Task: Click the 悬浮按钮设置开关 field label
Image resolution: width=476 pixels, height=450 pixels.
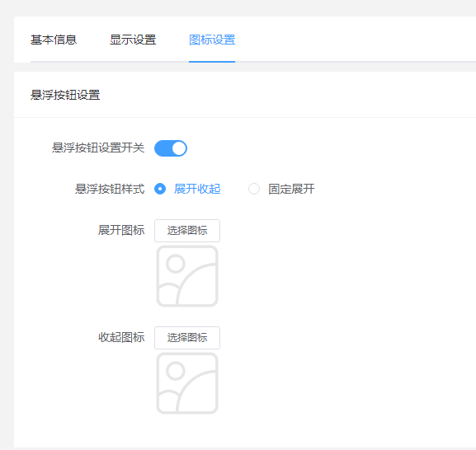Action: pos(98,148)
